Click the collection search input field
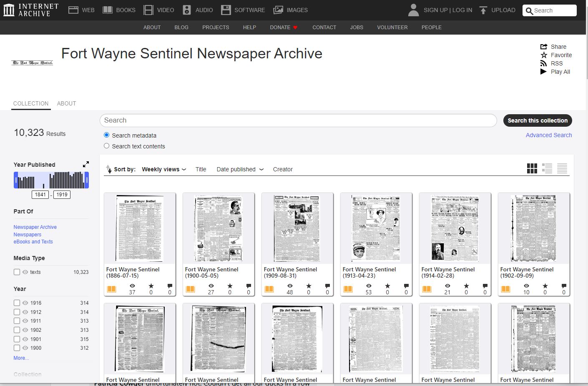Image resolution: width=588 pixels, height=386 pixels. point(298,120)
